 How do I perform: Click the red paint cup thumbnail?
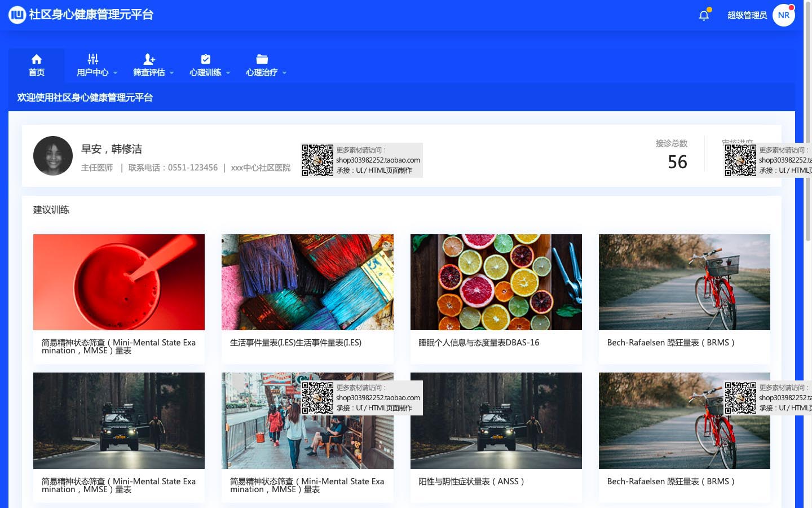coord(119,282)
